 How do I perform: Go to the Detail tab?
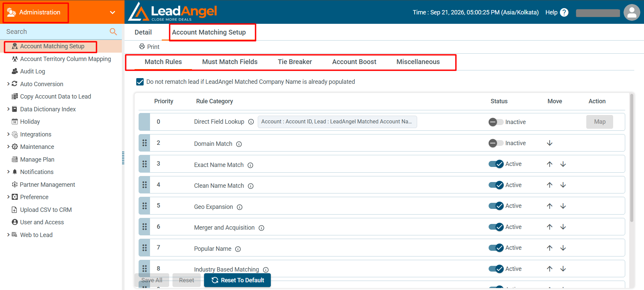click(143, 32)
